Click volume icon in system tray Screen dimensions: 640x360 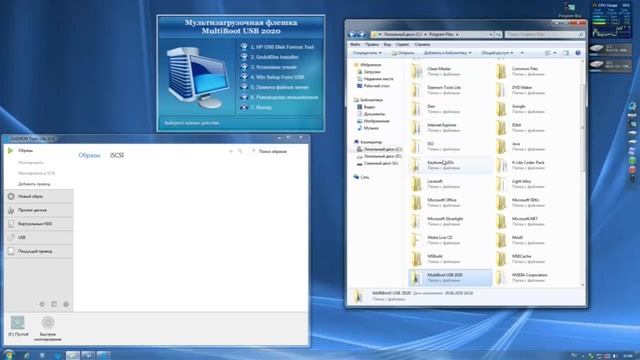click(x=615, y=356)
